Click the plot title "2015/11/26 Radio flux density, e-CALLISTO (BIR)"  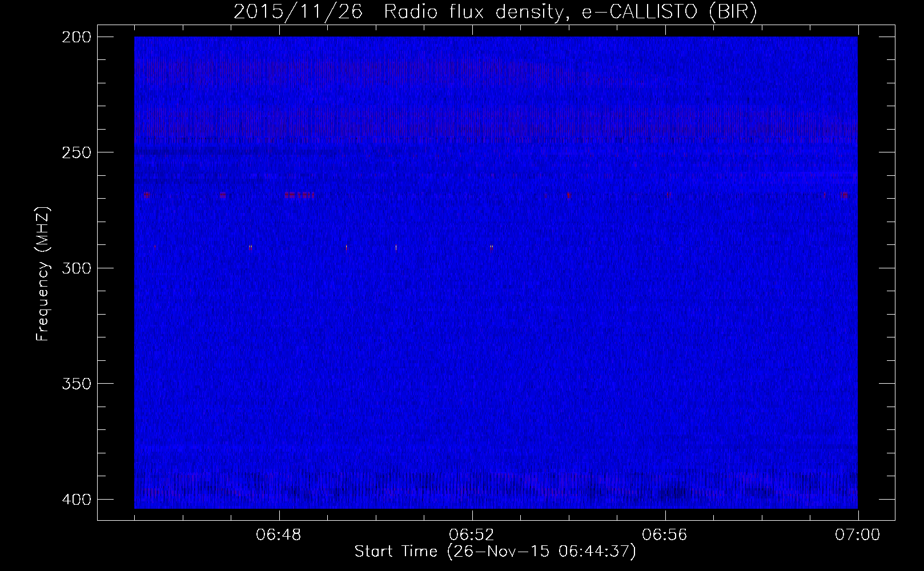click(x=495, y=12)
